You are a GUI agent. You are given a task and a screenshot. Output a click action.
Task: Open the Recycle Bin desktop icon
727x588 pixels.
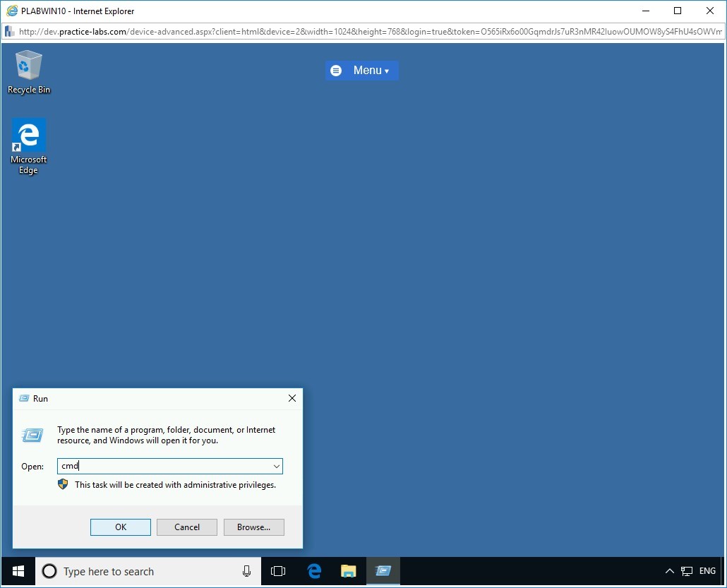(x=28, y=71)
